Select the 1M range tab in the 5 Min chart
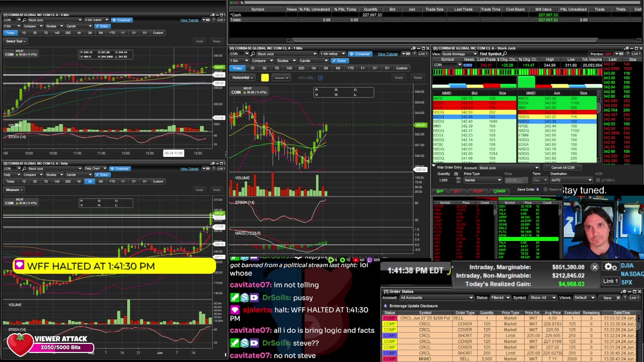Viewport: 644px width, 362px height. pyautogui.click(x=79, y=33)
